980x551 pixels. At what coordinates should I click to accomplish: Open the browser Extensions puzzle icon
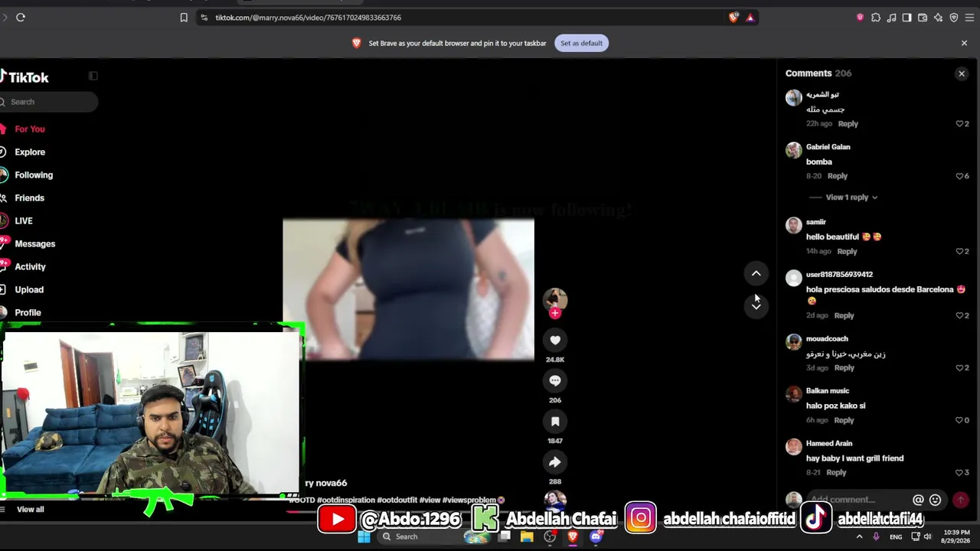tap(876, 18)
